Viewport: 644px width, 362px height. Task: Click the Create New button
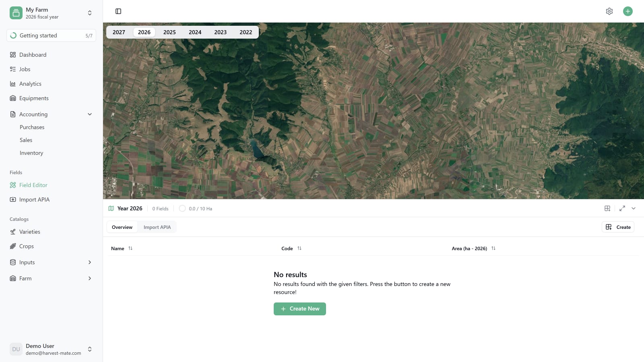[x=300, y=309]
